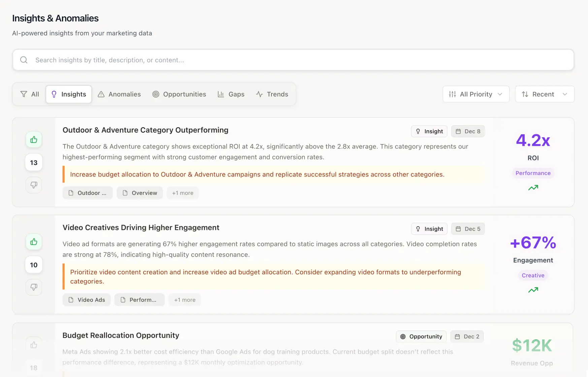
Task: Open Video Creatives Driving Higher Engagement title
Action: [x=141, y=228]
